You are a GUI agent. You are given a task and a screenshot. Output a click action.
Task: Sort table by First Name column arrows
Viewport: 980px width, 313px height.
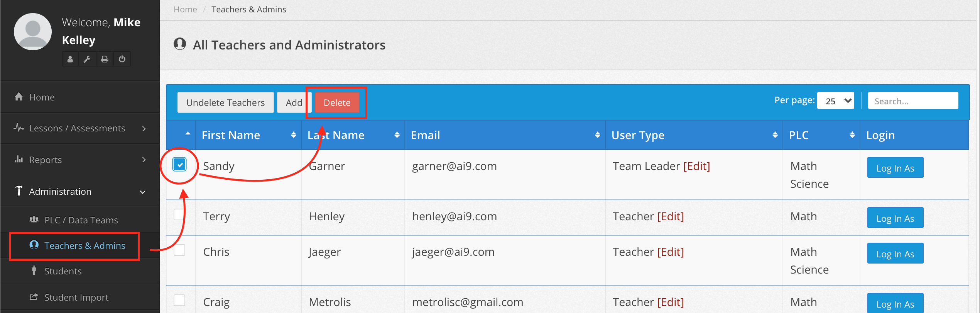(293, 135)
